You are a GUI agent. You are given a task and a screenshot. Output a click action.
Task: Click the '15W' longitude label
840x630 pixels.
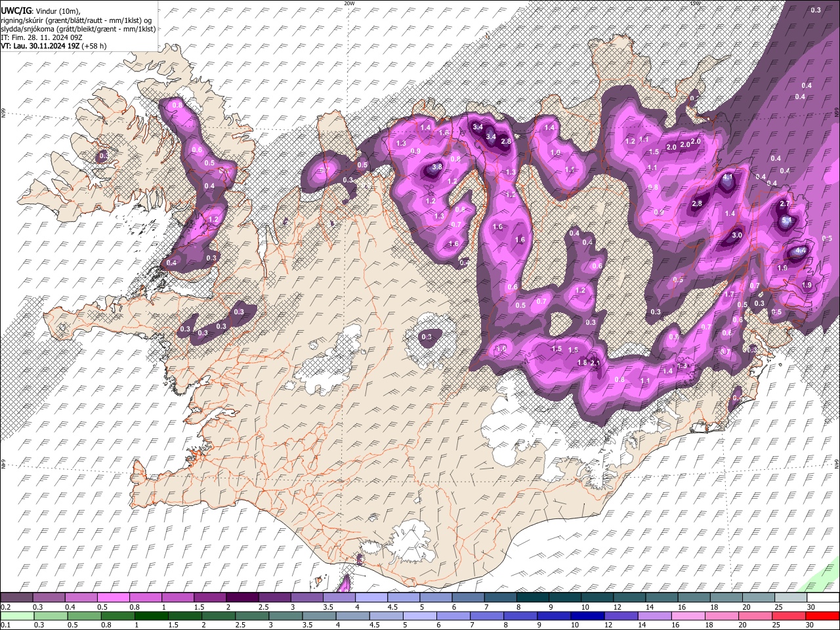(x=695, y=3)
